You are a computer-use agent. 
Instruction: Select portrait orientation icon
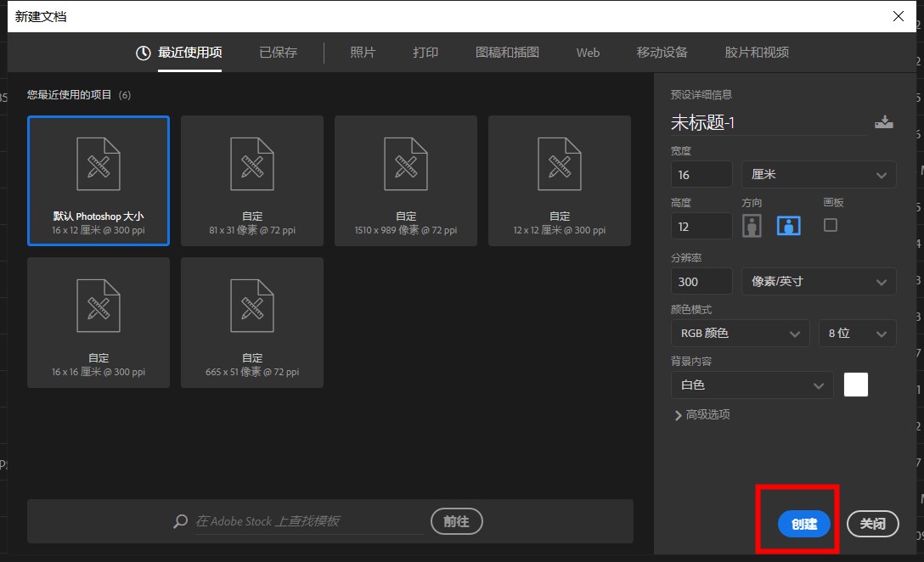click(752, 226)
